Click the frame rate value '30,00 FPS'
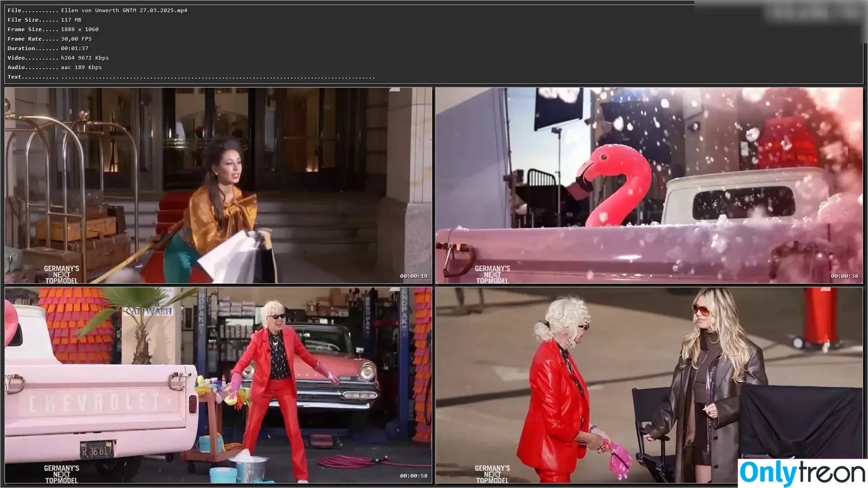This screenshot has width=868, height=488. (76, 39)
